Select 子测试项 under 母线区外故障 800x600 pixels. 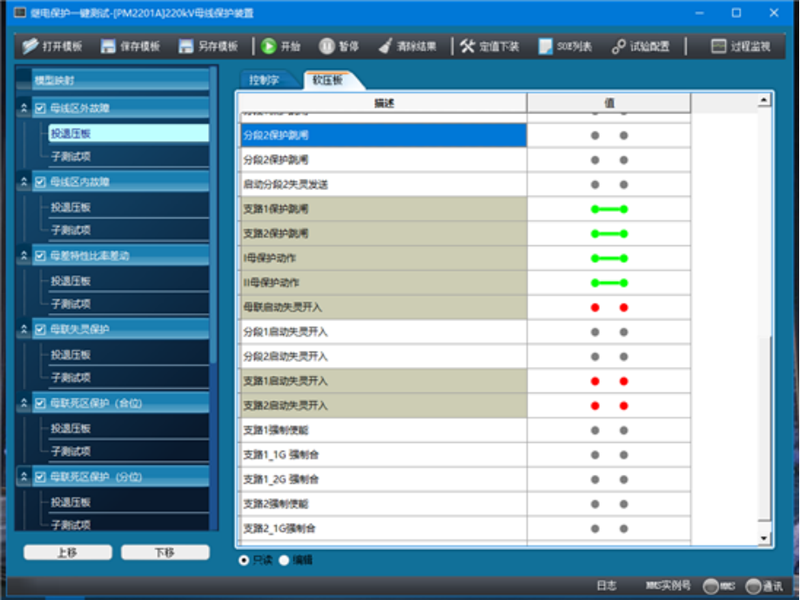click(71, 156)
